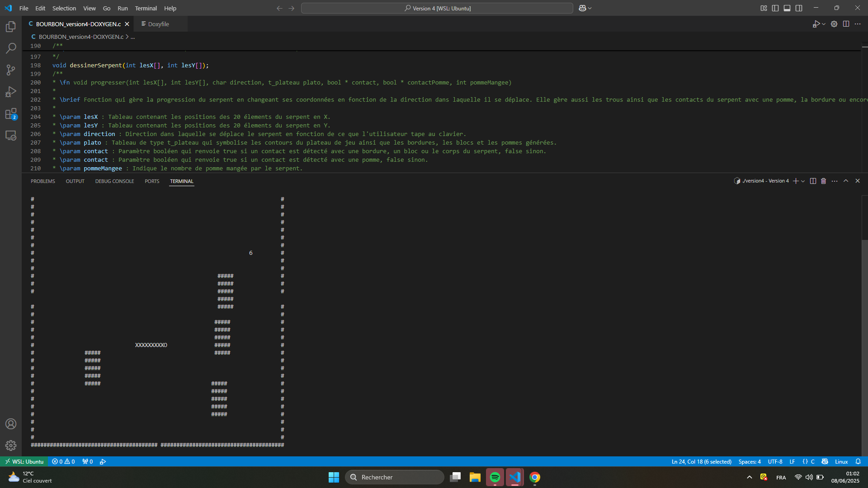The image size is (868, 488).
Task: Open the Terminal menu
Action: click(146, 8)
